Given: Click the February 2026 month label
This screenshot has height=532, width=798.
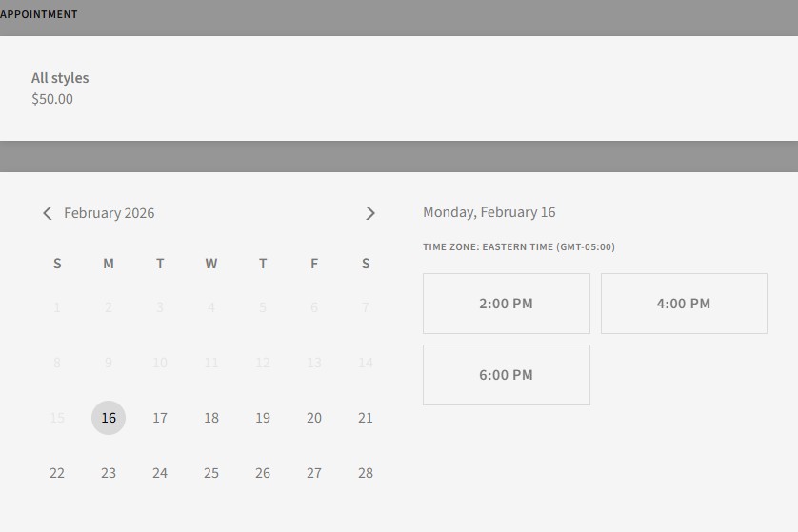Looking at the screenshot, I should point(109,213).
